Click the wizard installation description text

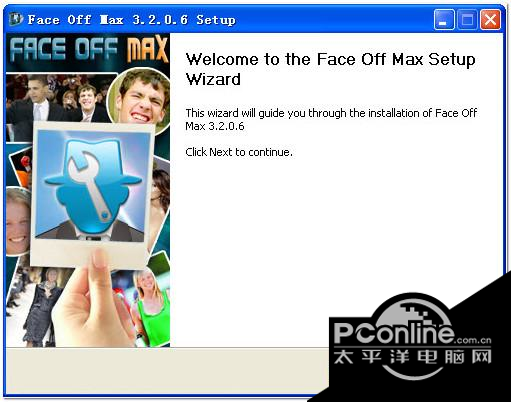tap(331, 119)
